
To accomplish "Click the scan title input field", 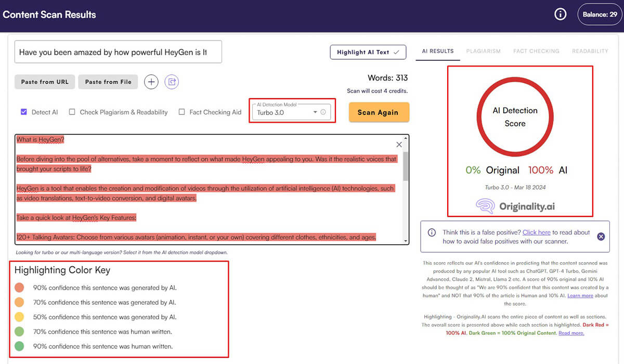I will (x=118, y=52).
